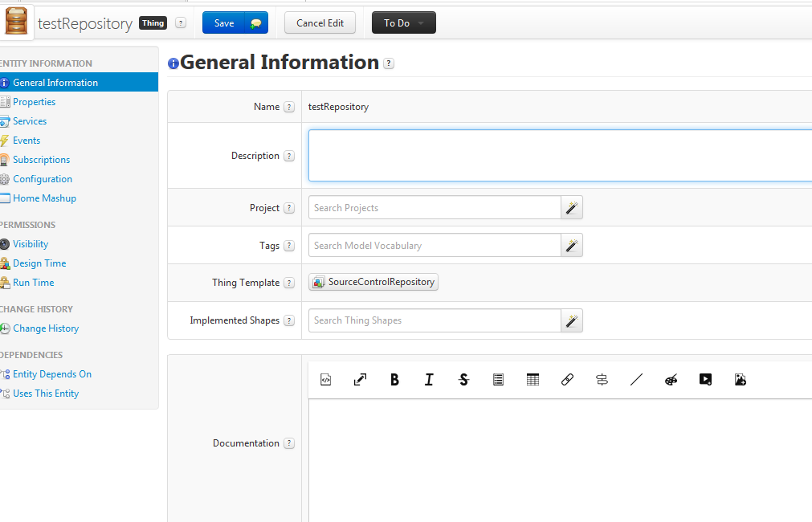Image resolution: width=812 pixels, height=522 pixels.
Task: Open Events section in sidebar
Action: point(27,141)
